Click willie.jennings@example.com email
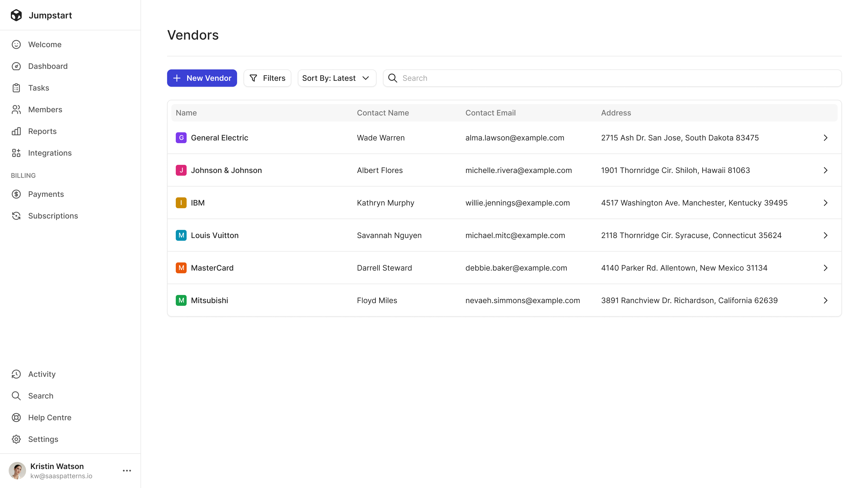 (518, 203)
